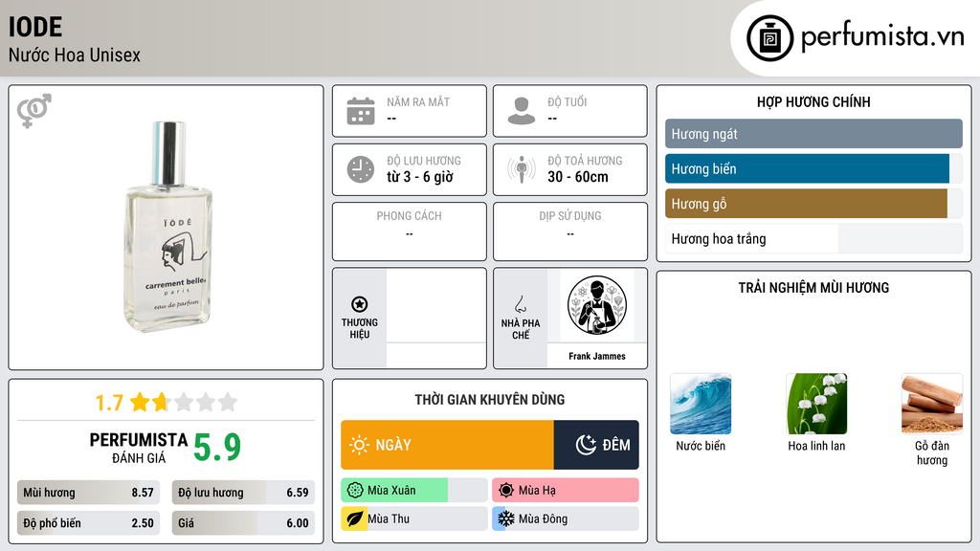
Task: Click the Mùa Hạ season bar
Action: (566, 491)
